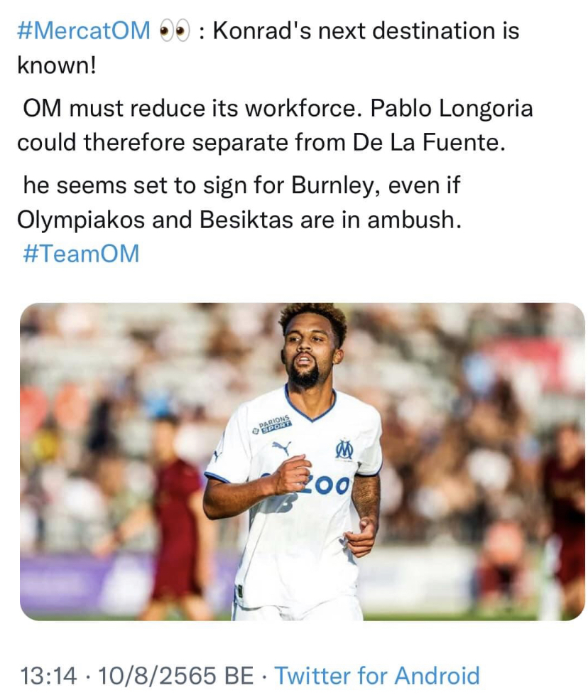
Task: Click the line mentioning Pablo Longoria
Action: coord(277,109)
